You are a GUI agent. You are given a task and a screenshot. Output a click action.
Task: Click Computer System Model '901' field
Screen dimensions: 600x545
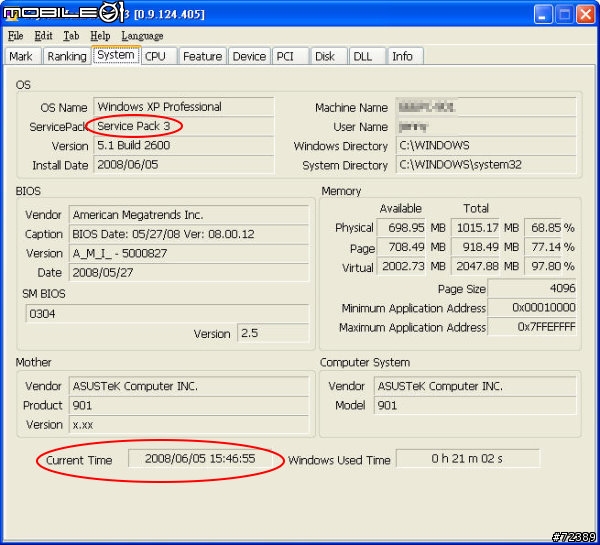coord(475,405)
